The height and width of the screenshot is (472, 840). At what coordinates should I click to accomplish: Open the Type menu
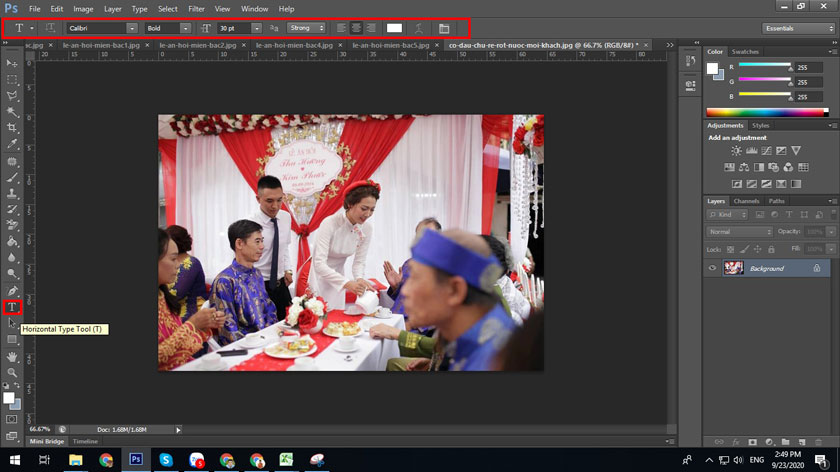(139, 9)
